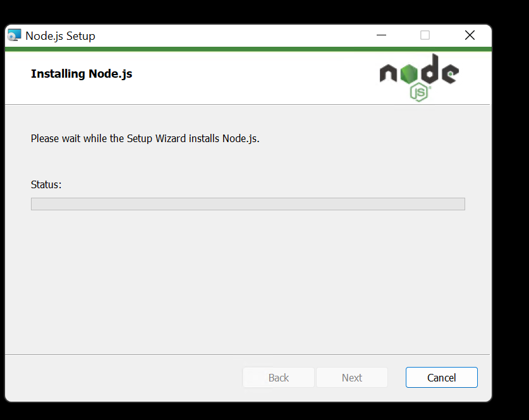
Task: Click the "Installing Node.js" heading
Action: tap(82, 74)
